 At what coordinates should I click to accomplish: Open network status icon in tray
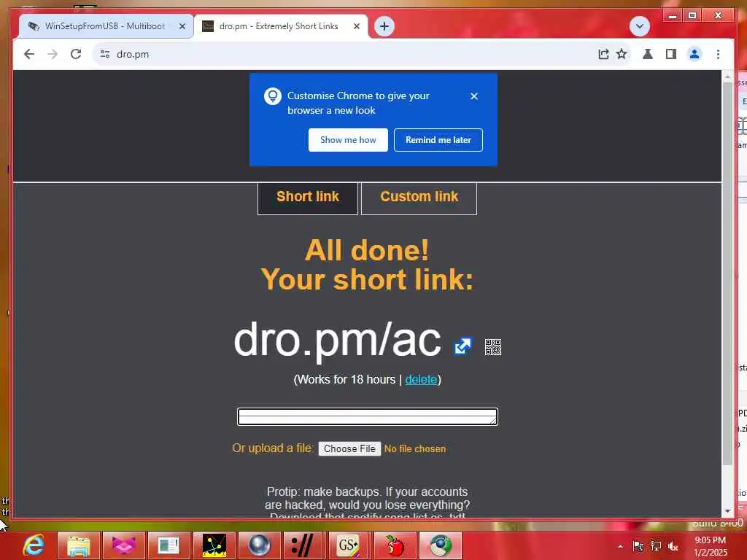pos(656,546)
